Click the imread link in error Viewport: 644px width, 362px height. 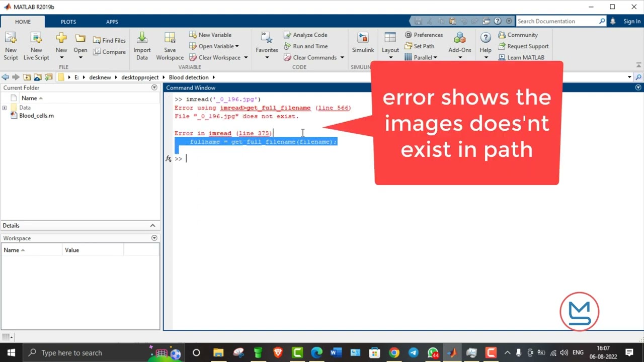coord(220,133)
